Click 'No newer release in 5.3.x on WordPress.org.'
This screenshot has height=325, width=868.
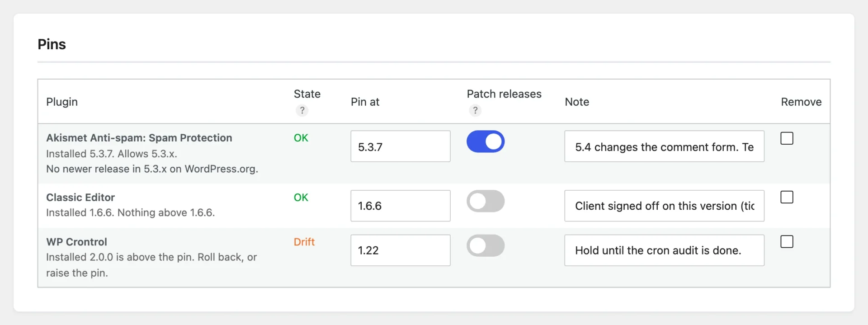coord(152,169)
